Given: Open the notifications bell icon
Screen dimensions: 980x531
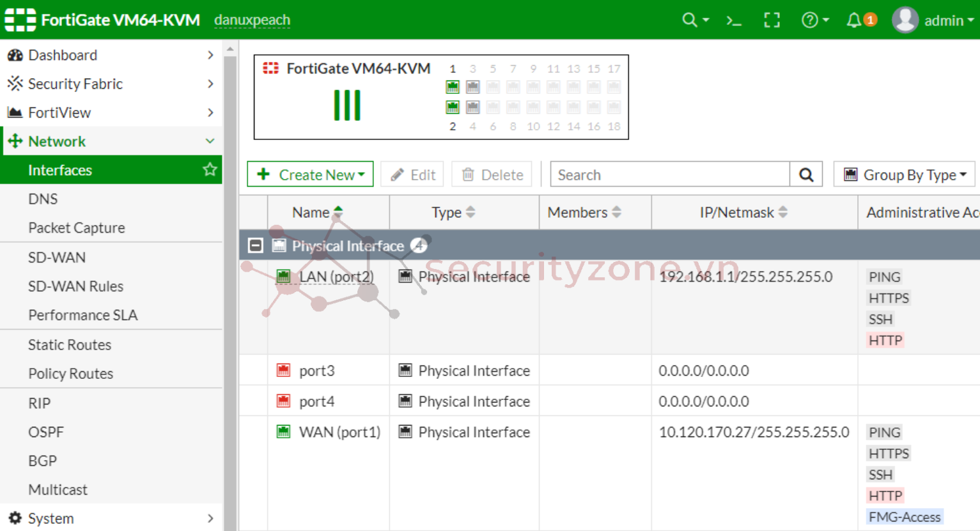Looking at the screenshot, I should point(854,20).
